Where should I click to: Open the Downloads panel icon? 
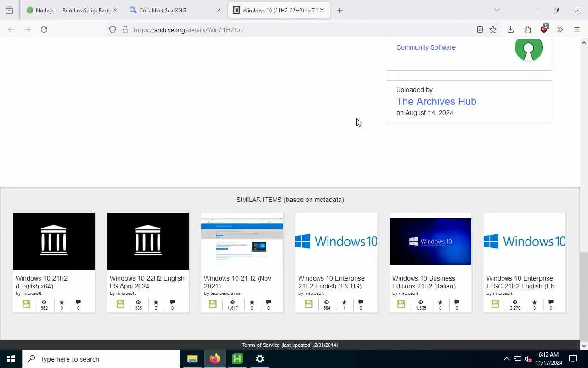pos(510,29)
